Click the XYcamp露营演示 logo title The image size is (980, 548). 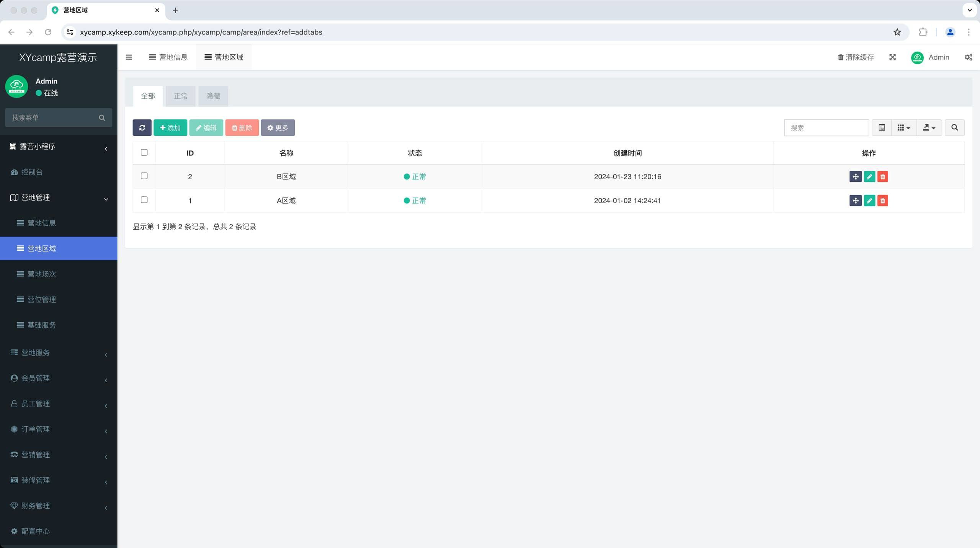click(x=58, y=57)
